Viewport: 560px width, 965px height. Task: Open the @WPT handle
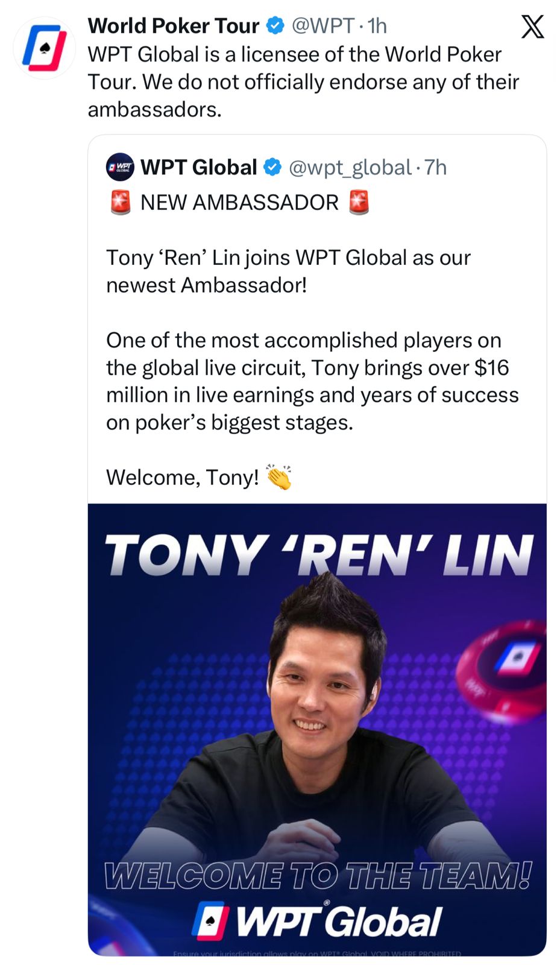click(323, 26)
